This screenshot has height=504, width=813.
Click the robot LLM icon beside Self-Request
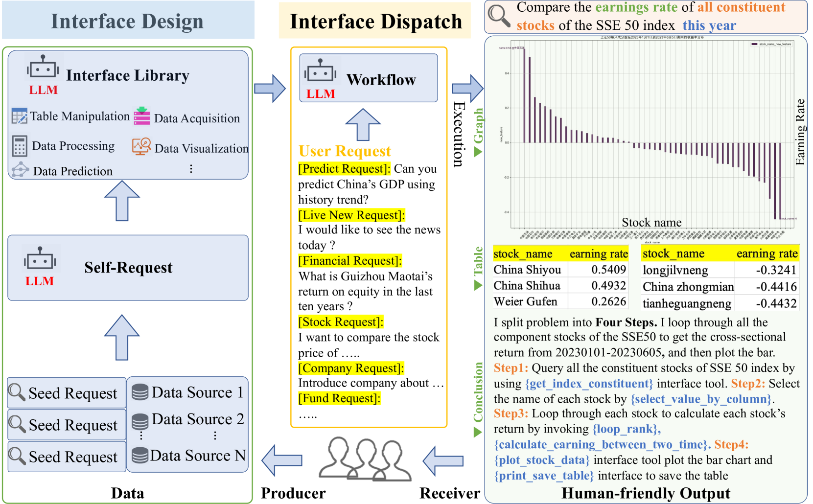pyautogui.click(x=40, y=259)
